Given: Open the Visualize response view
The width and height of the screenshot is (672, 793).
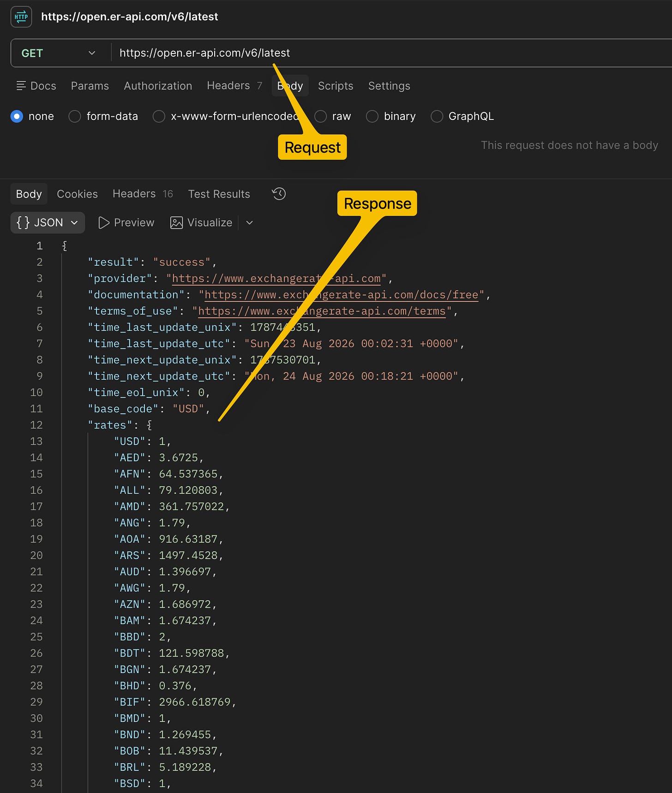Looking at the screenshot, I should point(201,223).
